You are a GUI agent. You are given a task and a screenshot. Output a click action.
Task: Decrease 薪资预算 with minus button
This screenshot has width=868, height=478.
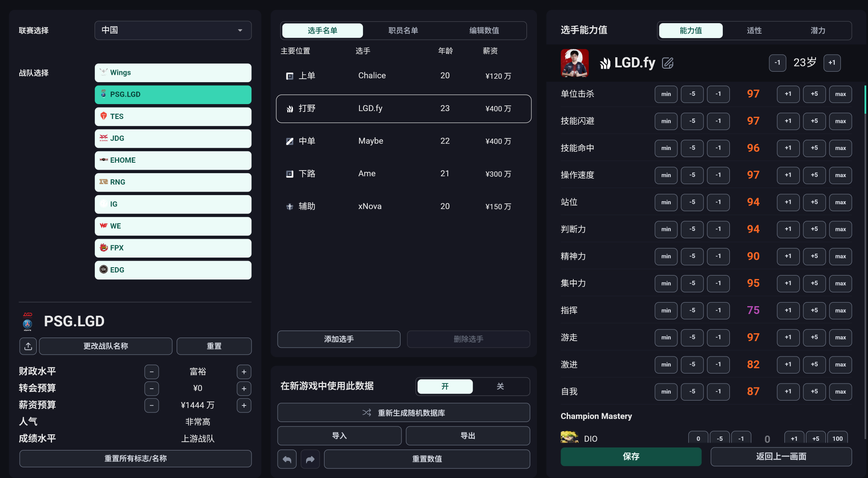pos(152,405)
